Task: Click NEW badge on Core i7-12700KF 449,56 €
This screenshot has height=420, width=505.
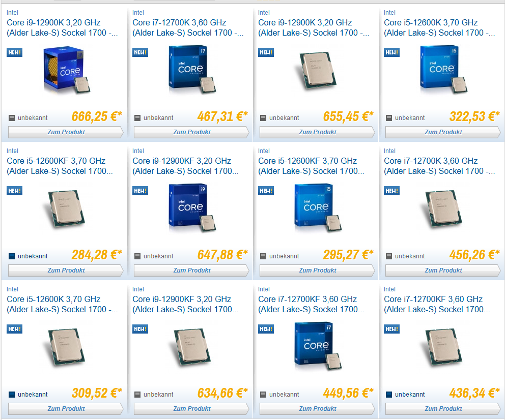Action: tap(266, 329)
